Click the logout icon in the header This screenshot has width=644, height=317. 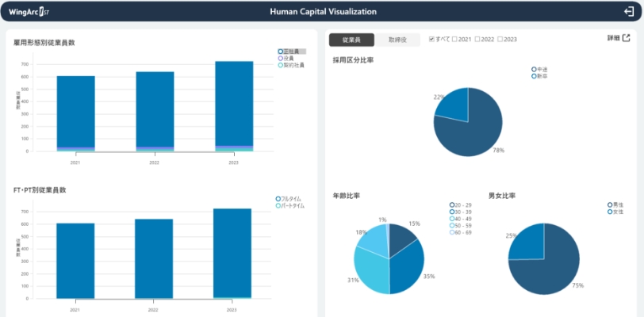pos(629,11)
